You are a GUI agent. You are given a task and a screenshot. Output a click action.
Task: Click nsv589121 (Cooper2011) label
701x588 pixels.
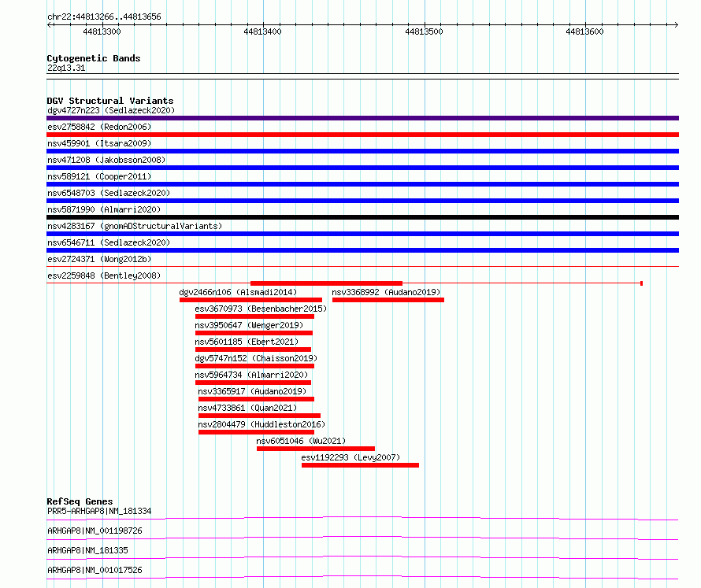point(99,176)
